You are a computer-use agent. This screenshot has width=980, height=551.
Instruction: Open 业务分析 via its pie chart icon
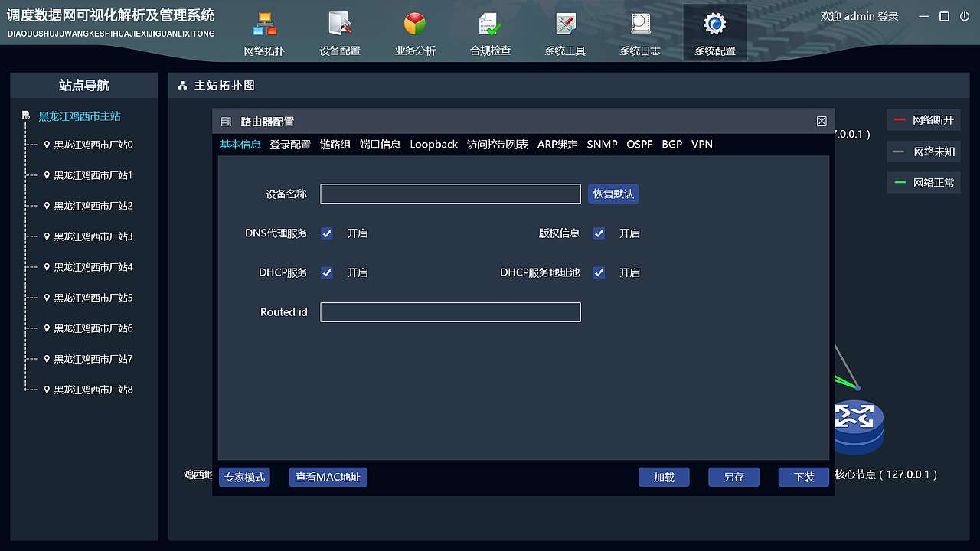click(413, 24)
